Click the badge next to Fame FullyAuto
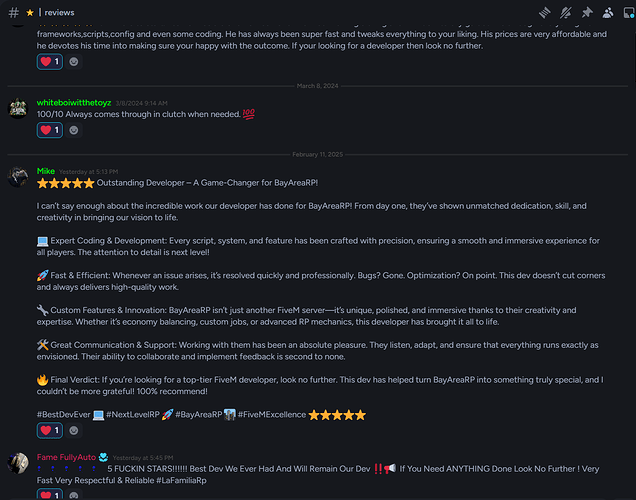Screen dimensions: 636x500 click(x=103, y=456)
